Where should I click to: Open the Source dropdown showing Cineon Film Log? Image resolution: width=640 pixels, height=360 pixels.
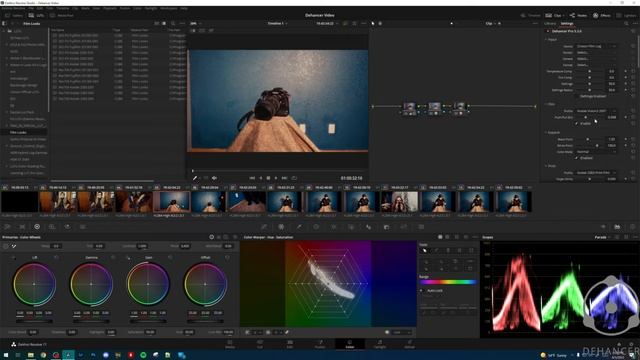[596, 46]
